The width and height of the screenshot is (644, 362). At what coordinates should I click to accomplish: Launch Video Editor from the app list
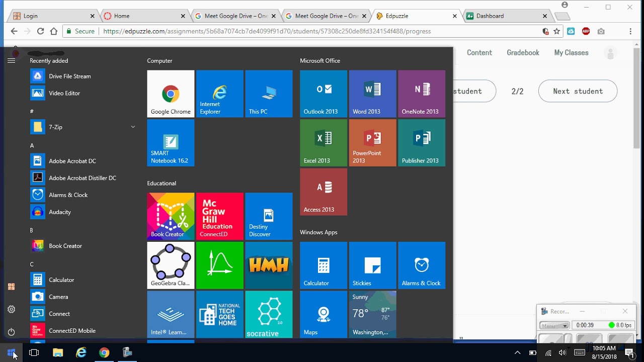click(x=83, y=93)
